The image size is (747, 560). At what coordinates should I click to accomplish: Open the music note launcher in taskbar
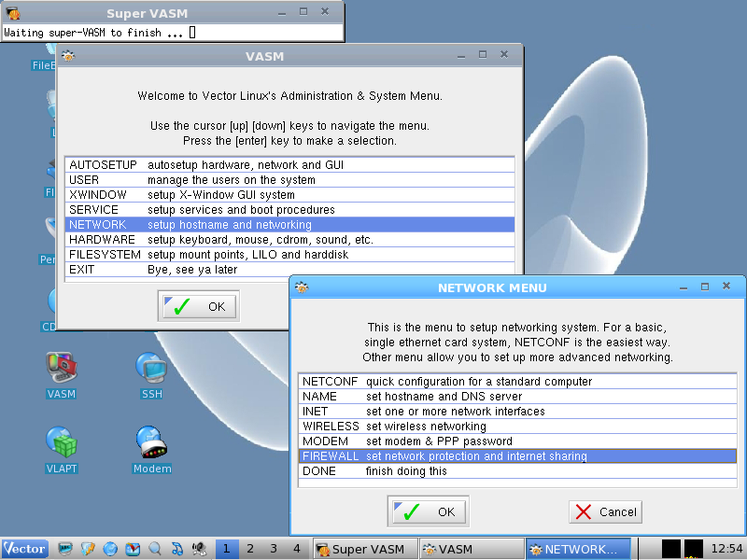176,549
